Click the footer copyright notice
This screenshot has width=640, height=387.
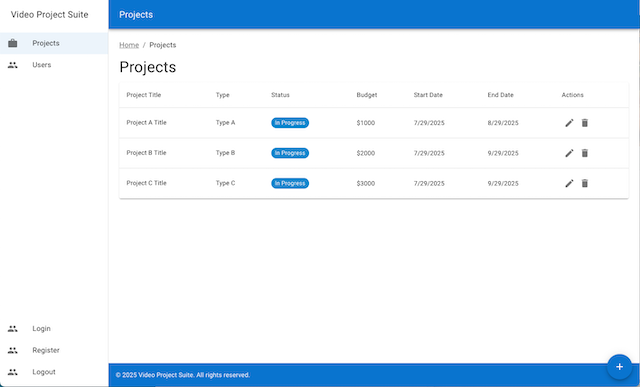pyautogui.click(x=183, y=375)
